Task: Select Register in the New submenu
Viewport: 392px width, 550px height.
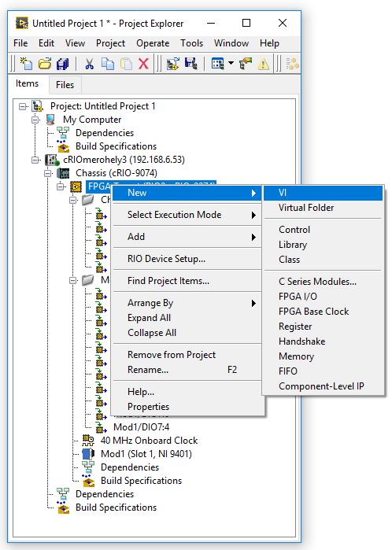Action: [x=323, y=327]
